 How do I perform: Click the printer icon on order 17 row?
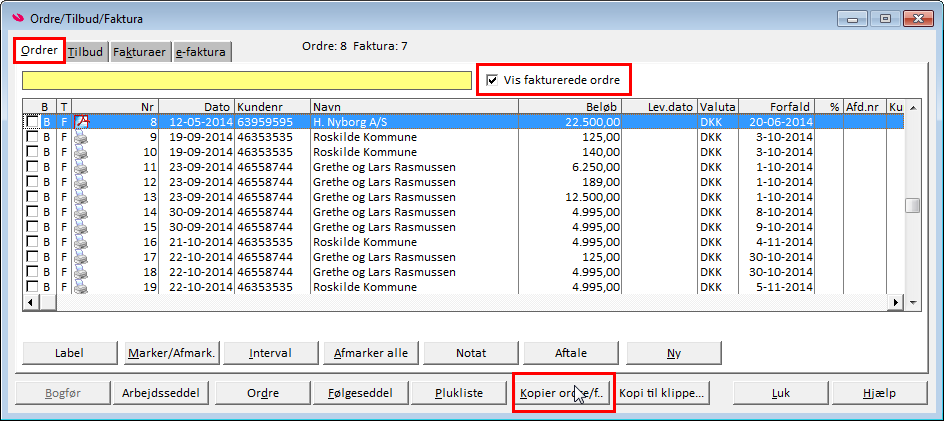click(x=81, y=257)
